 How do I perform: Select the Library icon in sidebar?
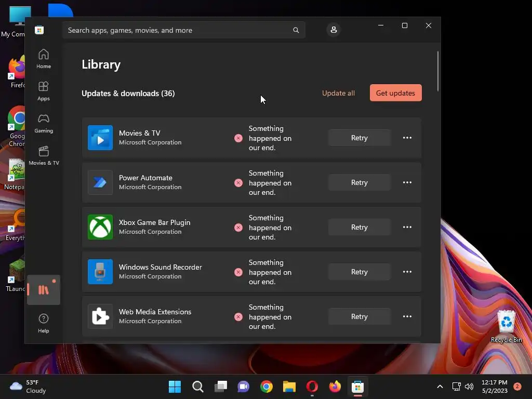point(44,290)
